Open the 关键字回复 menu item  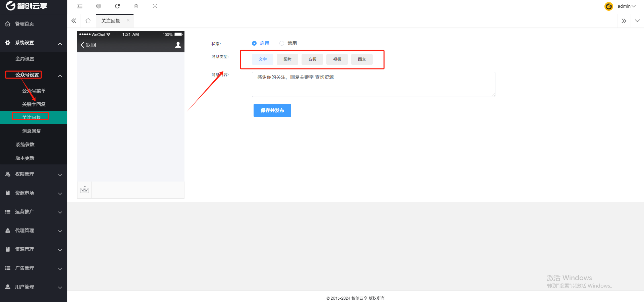[34, 104]
